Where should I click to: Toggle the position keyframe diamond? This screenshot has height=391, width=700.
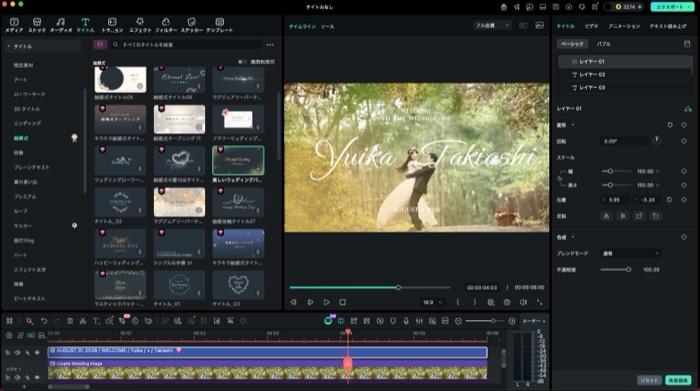tap(683, 200)
